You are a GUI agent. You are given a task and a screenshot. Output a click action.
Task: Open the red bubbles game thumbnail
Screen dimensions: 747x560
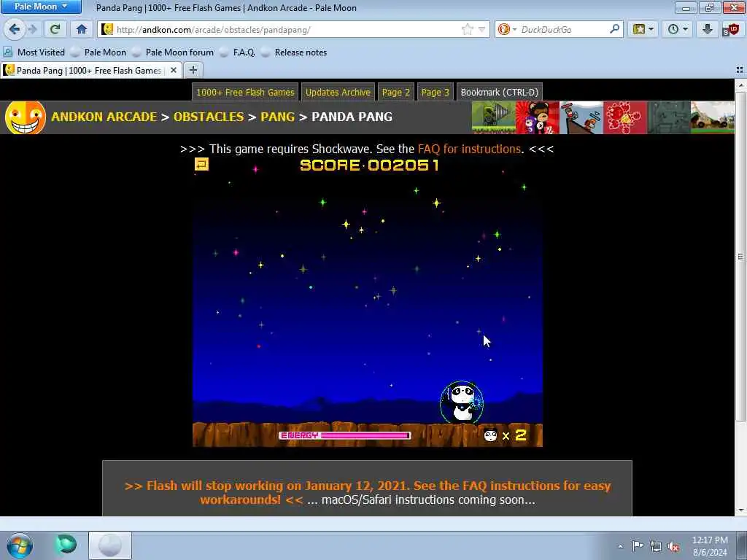coord(625,117)
